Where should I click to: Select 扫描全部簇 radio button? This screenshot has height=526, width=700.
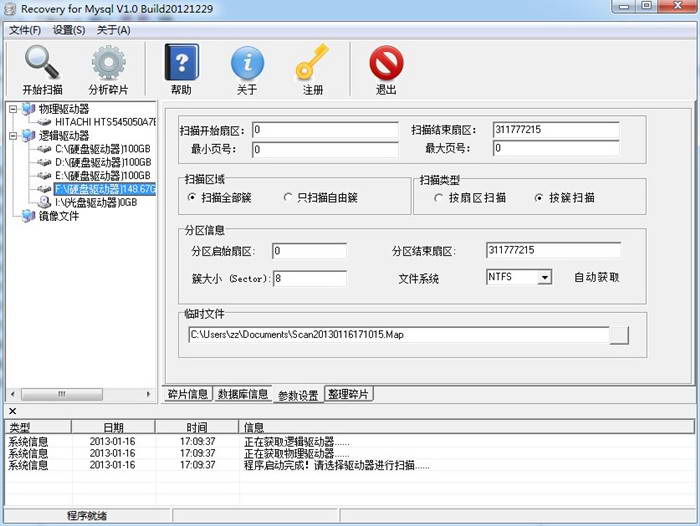(192, 197)
